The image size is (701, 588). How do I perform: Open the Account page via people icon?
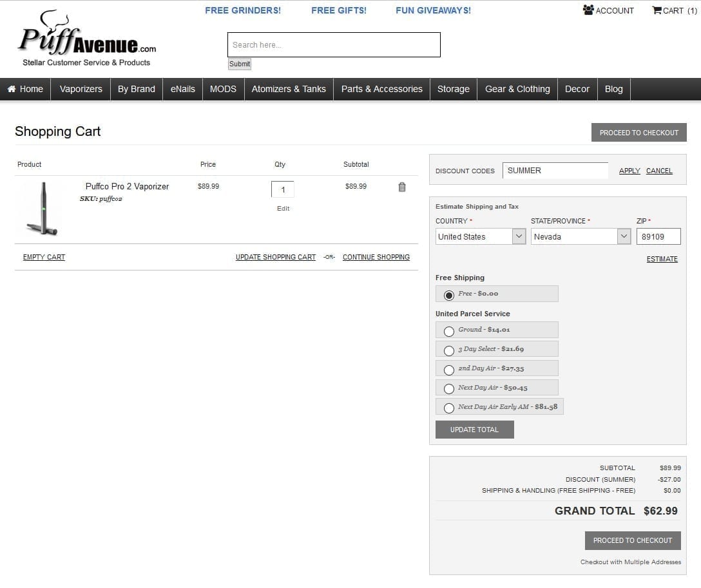coord(588,10)
